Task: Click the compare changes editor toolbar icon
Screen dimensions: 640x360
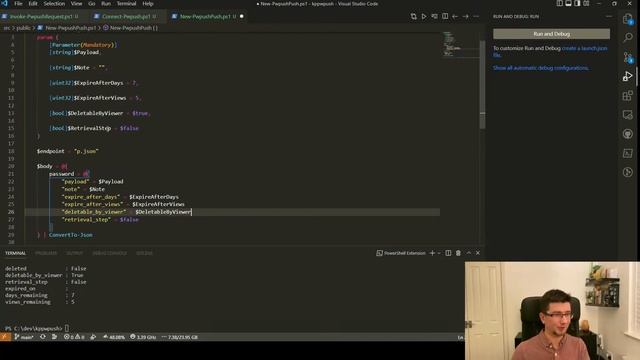Action: (413, 16)
